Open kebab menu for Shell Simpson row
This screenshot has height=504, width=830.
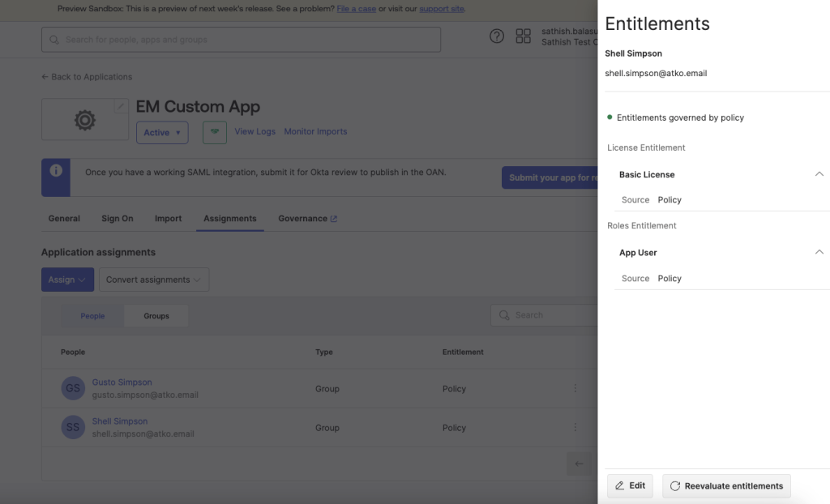(x=575, y=427)
